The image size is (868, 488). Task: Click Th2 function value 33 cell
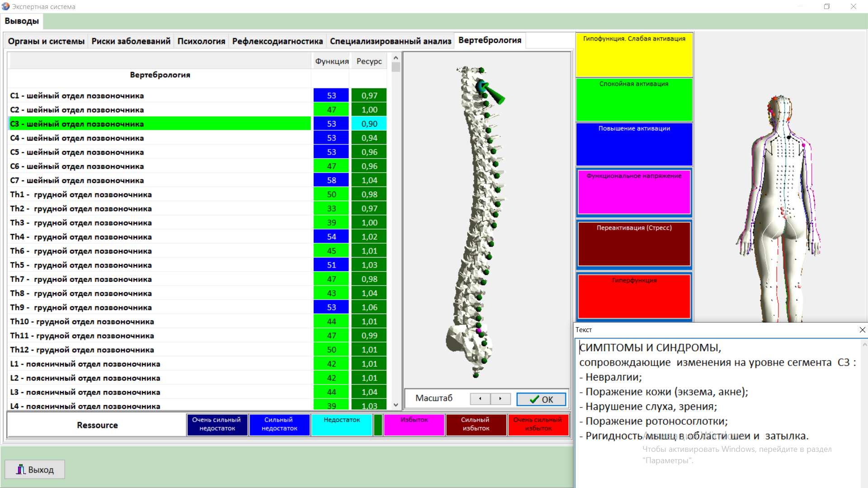[x=331, y=208]
